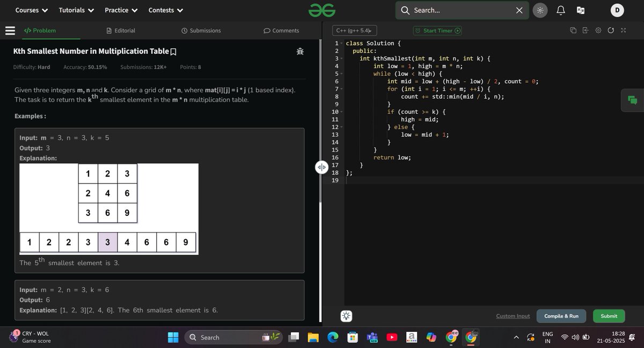Copy the code with the copy icon
This screenshot has width=644, height=348.
click(x=573, y=31)
